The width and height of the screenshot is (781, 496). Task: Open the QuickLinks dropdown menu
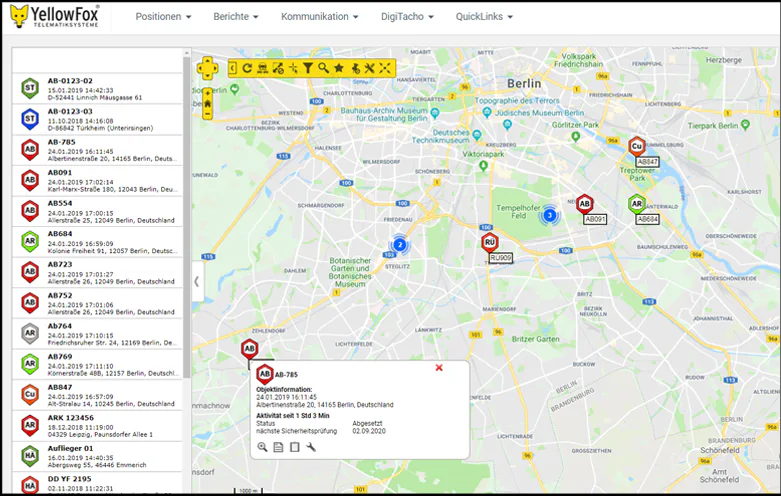point(484,16)
